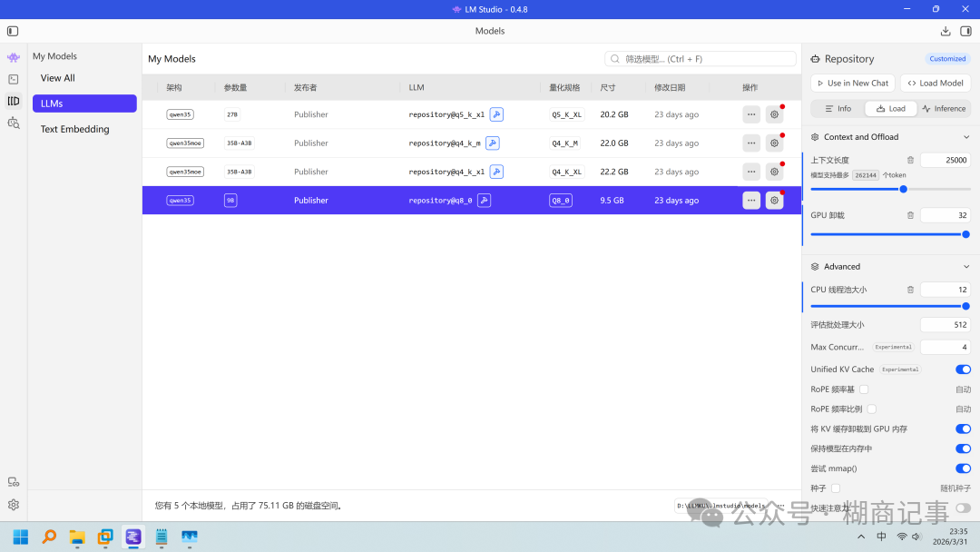The width and height of the screenshot is (980, 552).
Task: Sort table by 尺寸 column header
Action: (607, 87)
